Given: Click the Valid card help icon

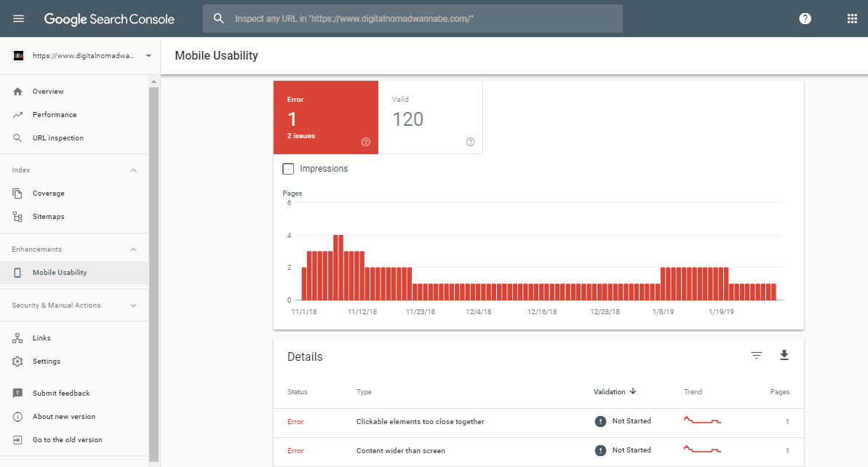Looking at the screenshot, I should [x=470, y=142].
